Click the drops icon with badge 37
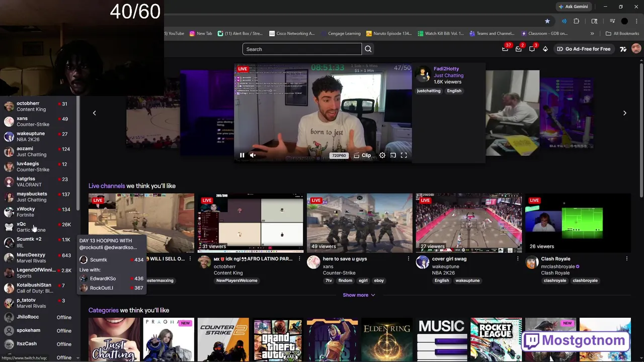This screenshot has width=644, height=362. pos(505,49)
